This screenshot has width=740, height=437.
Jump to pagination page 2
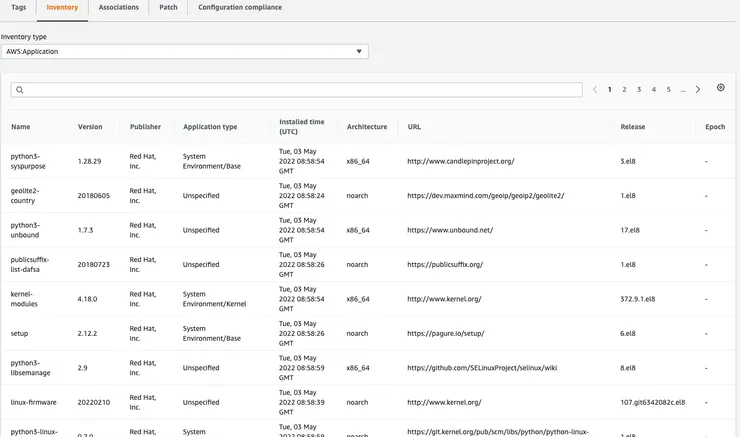pyautogui.click(x=624, y=89)
